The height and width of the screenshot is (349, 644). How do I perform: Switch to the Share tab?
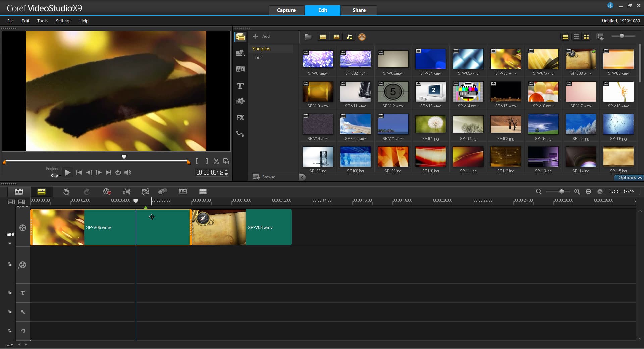[359, 10]
